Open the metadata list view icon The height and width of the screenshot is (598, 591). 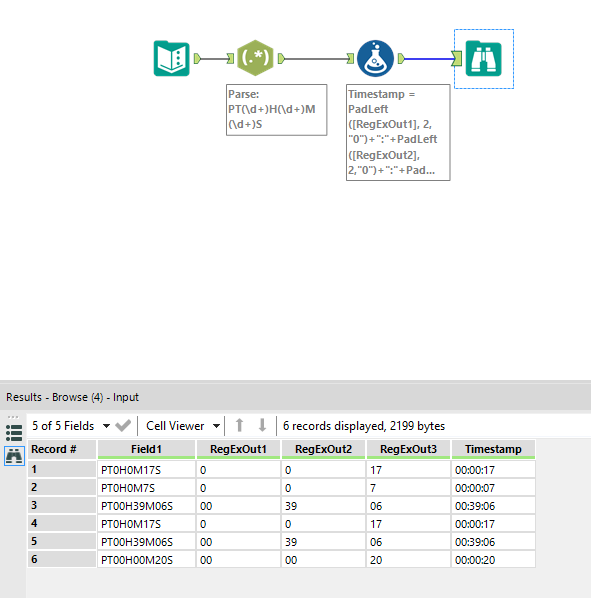(x=14, y=433)
